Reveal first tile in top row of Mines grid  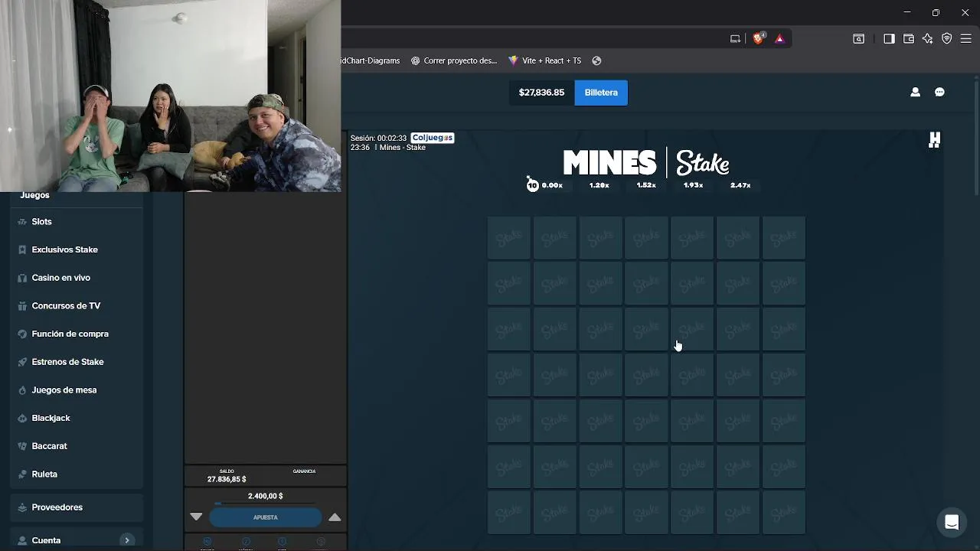[x=508, y=237]
